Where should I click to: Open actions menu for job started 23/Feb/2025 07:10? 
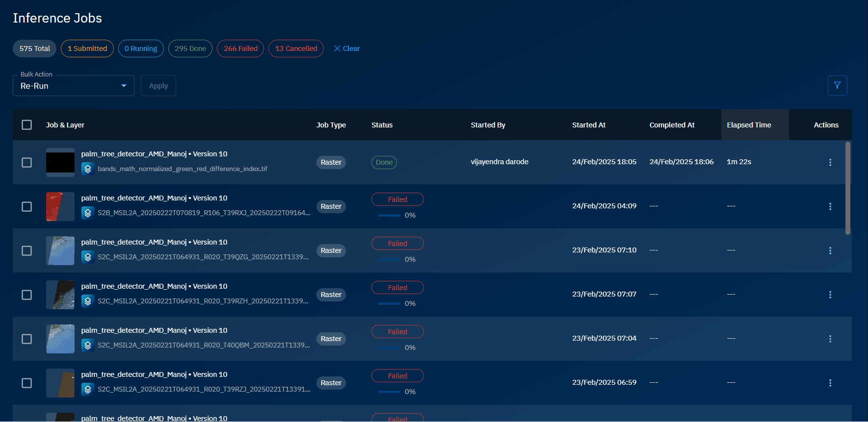(830, 250)
